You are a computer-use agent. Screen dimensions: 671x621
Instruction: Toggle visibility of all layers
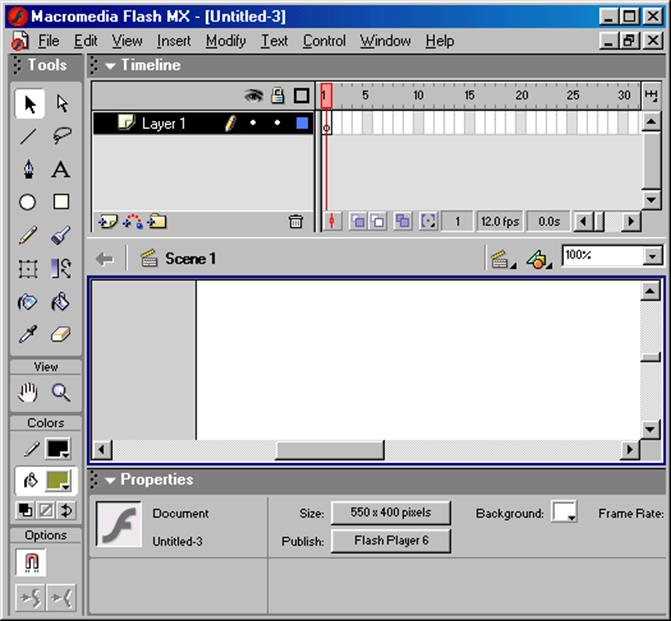pos(253,95)
